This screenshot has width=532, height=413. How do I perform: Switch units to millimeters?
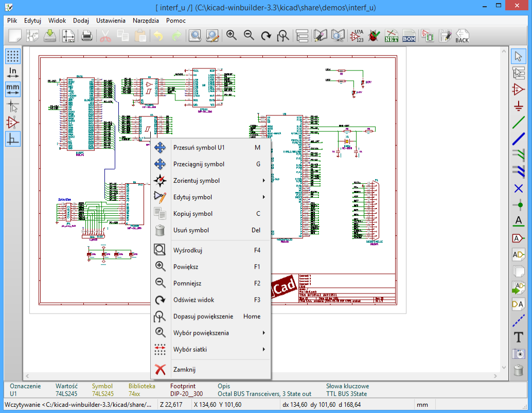click(13, 89)
